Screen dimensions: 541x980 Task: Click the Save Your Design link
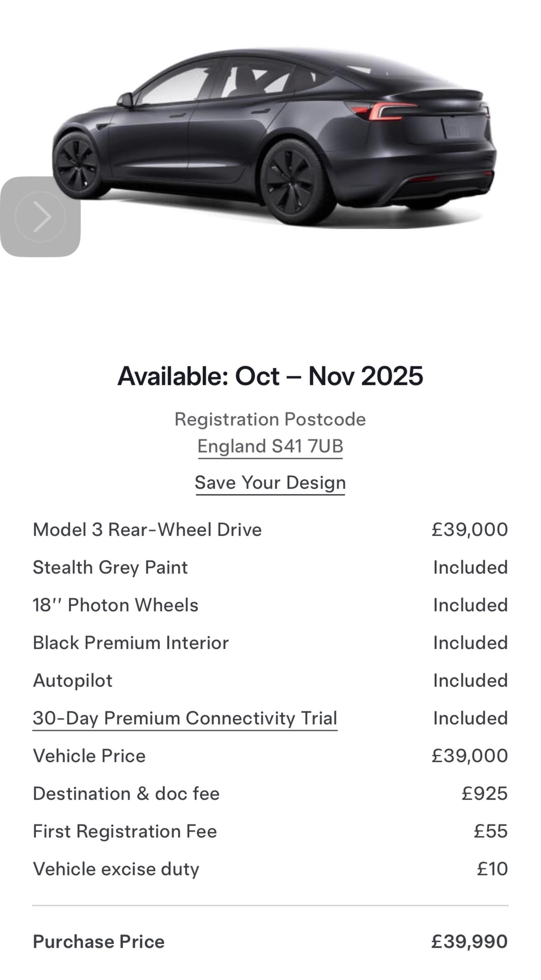(x=270, y=483)
